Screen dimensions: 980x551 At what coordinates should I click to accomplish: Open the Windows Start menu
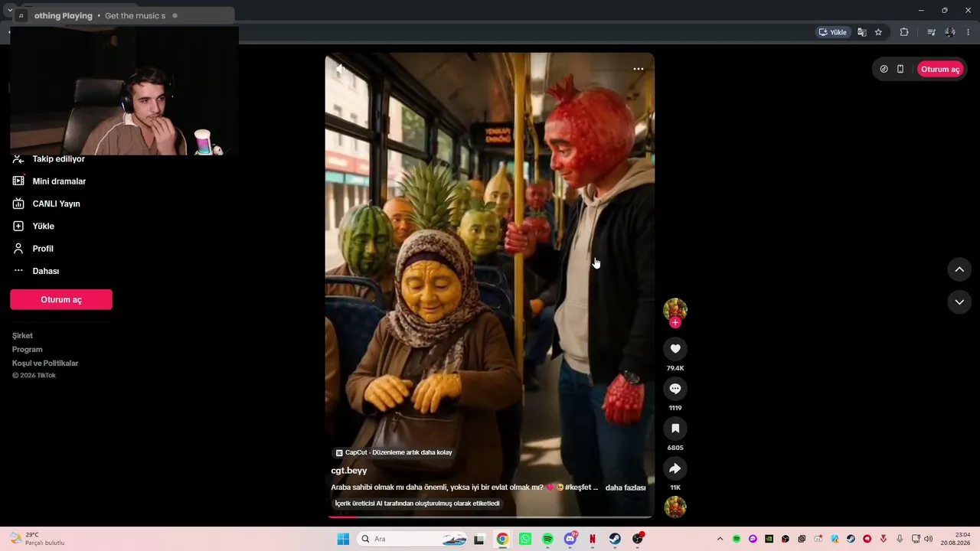(x=343, y=539)
